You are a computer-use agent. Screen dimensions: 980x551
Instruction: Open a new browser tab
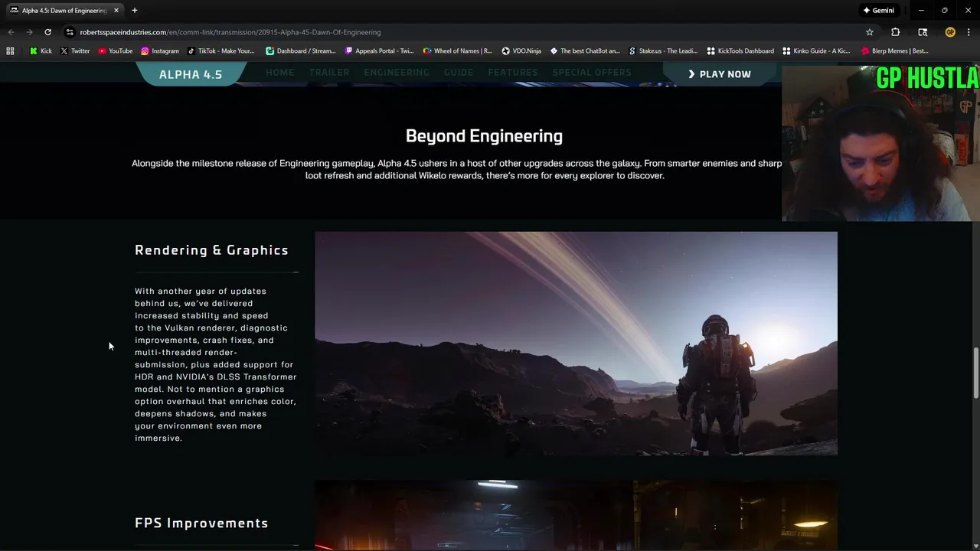point(135,11)
